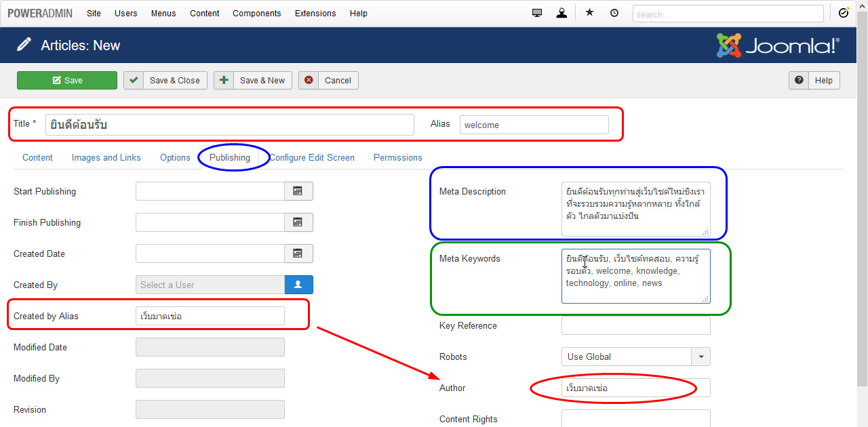Switch to the Images and Links tab
This screenshot has height=427, width=868.
click(x=106, y=157)
